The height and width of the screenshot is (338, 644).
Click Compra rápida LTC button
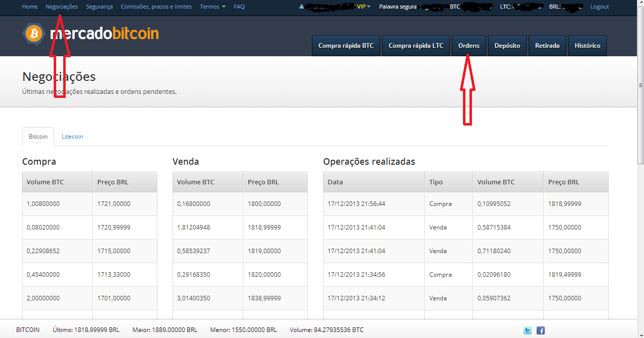point(416,46)
